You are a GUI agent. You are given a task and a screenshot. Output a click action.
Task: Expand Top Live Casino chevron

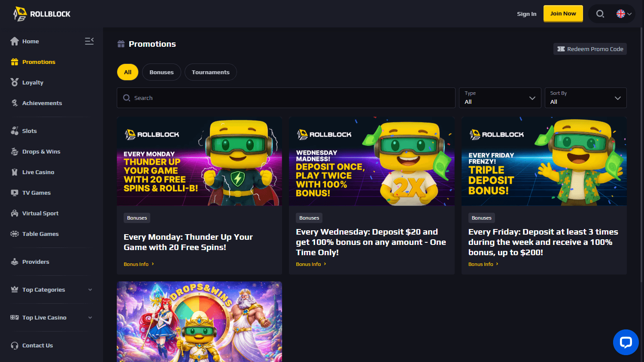click(x=90, y=317)
